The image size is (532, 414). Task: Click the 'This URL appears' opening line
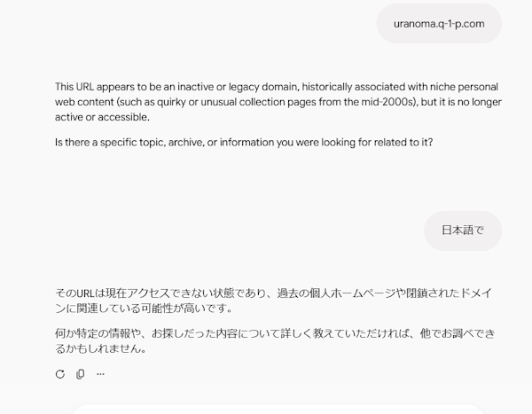point(277,87)
